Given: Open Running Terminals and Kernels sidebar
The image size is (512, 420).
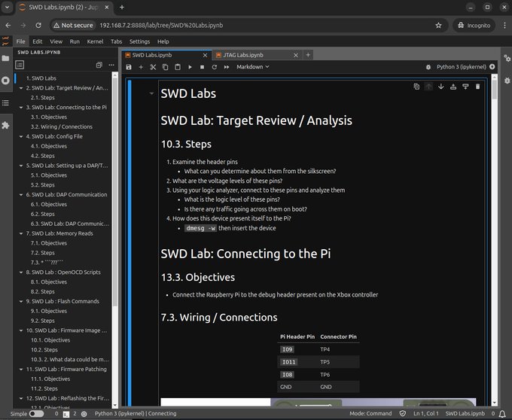Looking at the screenshot, I should 5,81.
